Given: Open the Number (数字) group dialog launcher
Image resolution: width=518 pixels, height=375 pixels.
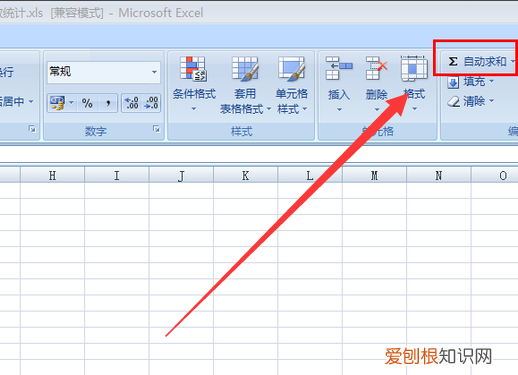Looking at the screenshot, I should pos(156,129).
